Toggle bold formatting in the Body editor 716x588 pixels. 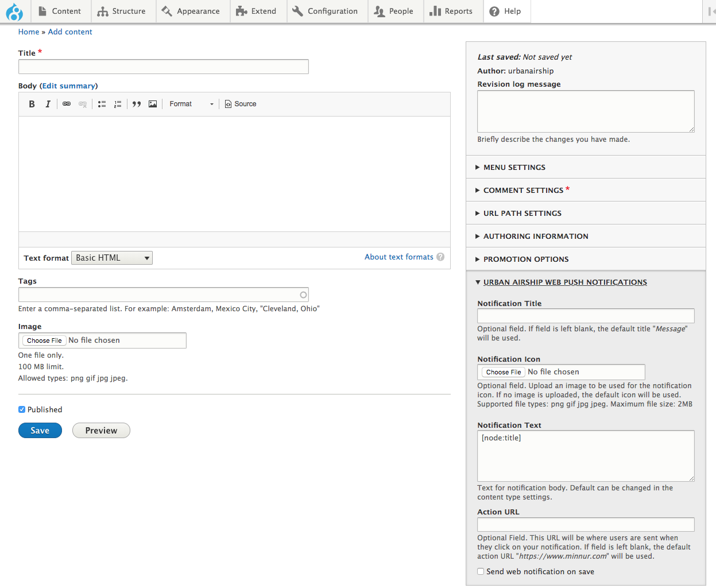(32, 104)
